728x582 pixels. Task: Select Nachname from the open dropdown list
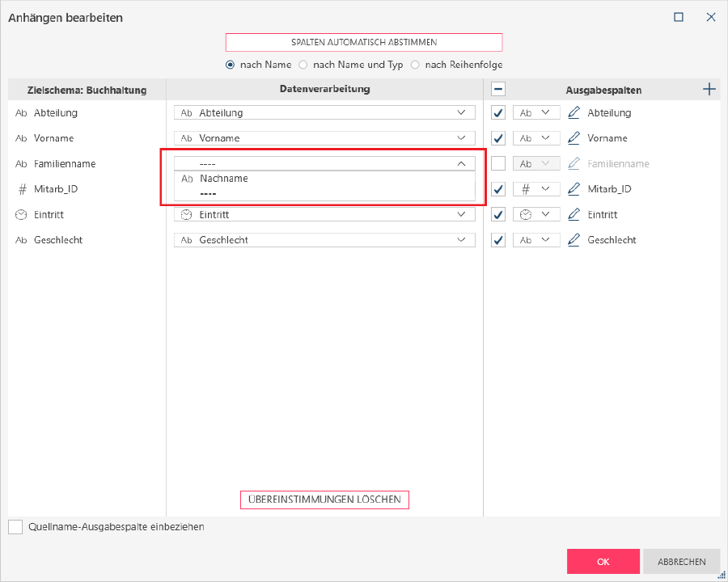224,179
